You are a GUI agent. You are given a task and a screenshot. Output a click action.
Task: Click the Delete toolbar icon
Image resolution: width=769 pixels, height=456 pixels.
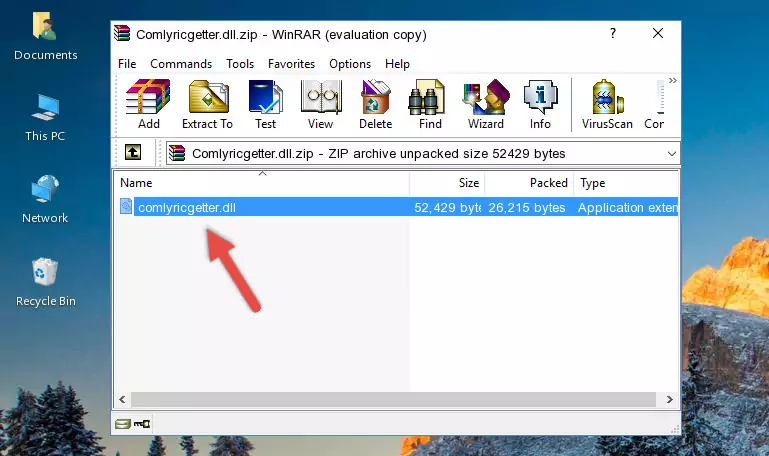point(376,104)
